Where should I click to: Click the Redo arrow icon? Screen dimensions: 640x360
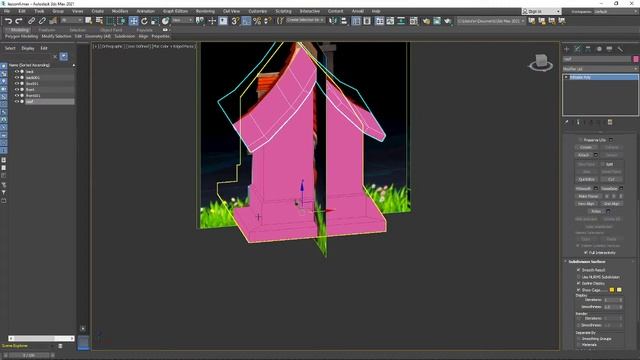19,21
